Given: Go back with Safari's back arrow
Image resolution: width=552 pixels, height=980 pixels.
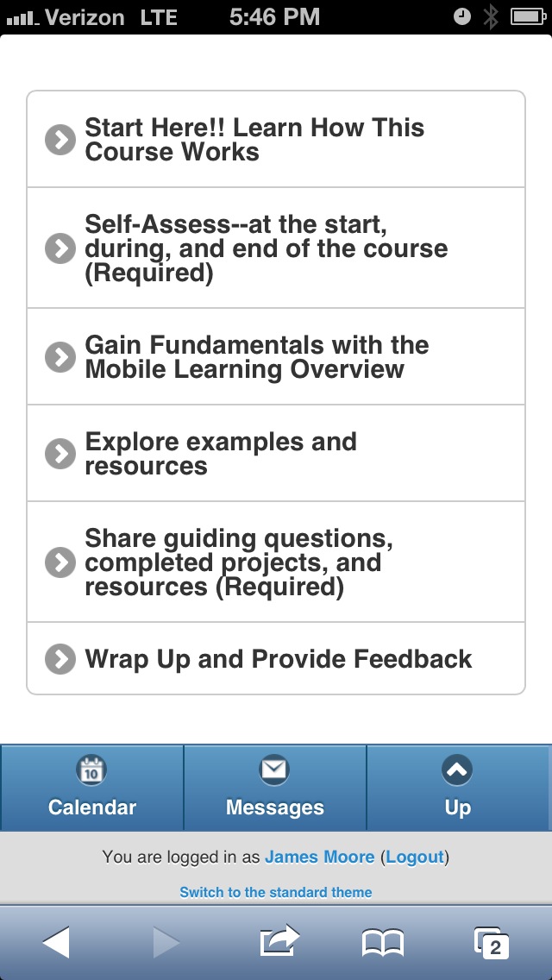Looking at the screenshot, I should pyautogui.click(x=56, y=943).
